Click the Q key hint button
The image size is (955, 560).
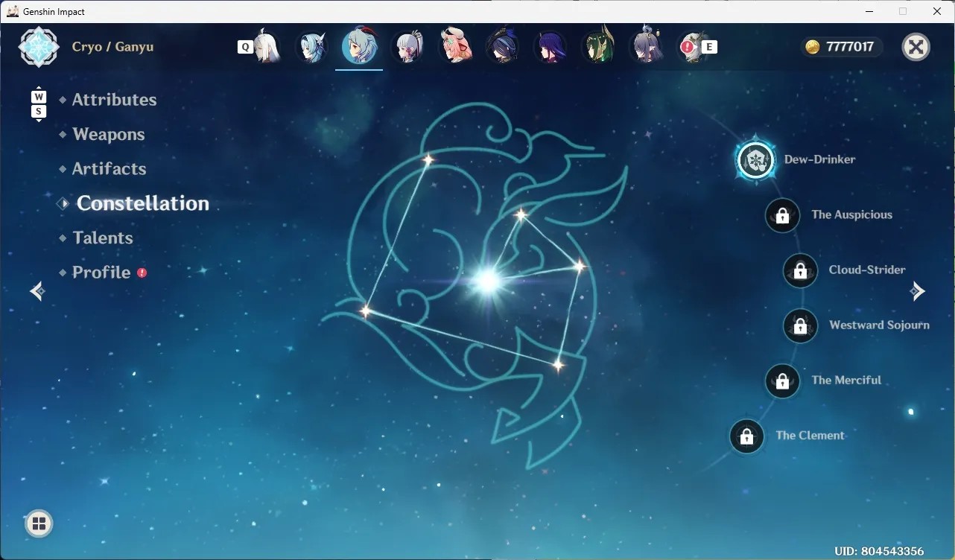(245, 47)
